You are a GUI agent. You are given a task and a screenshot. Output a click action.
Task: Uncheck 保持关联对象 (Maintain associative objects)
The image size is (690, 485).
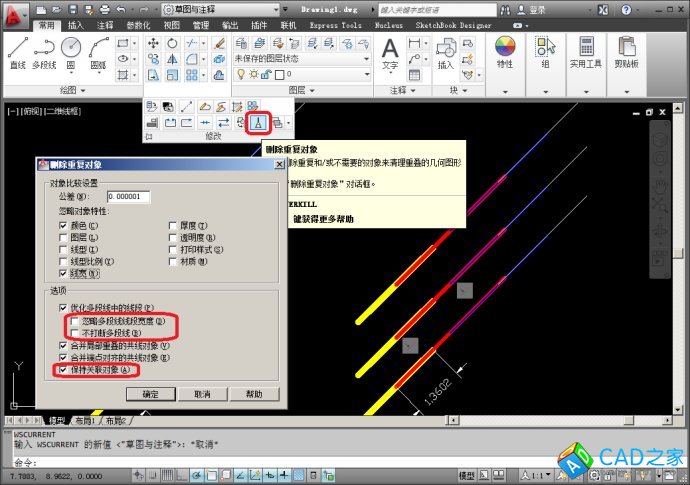pos(64,369)
